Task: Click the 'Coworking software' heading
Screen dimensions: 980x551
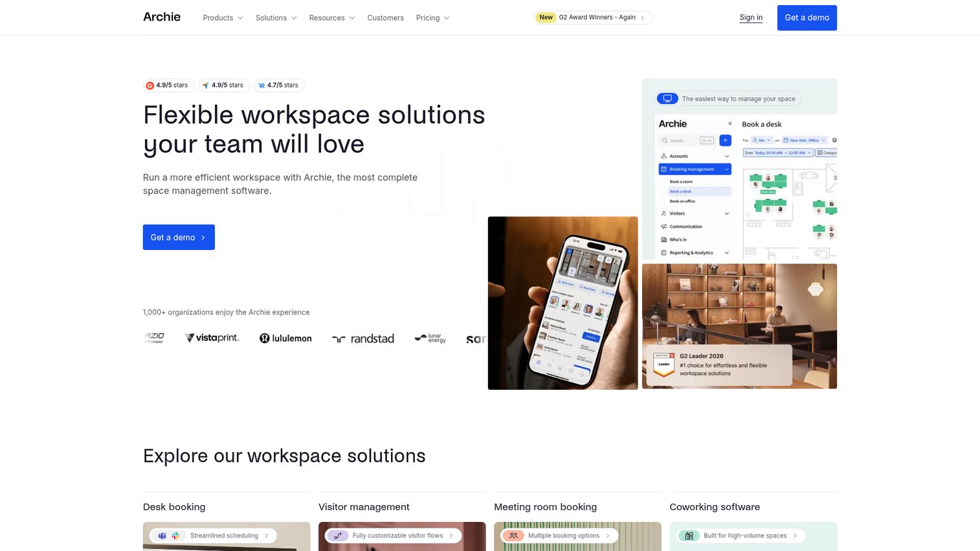Action: [x=715, y=507]
